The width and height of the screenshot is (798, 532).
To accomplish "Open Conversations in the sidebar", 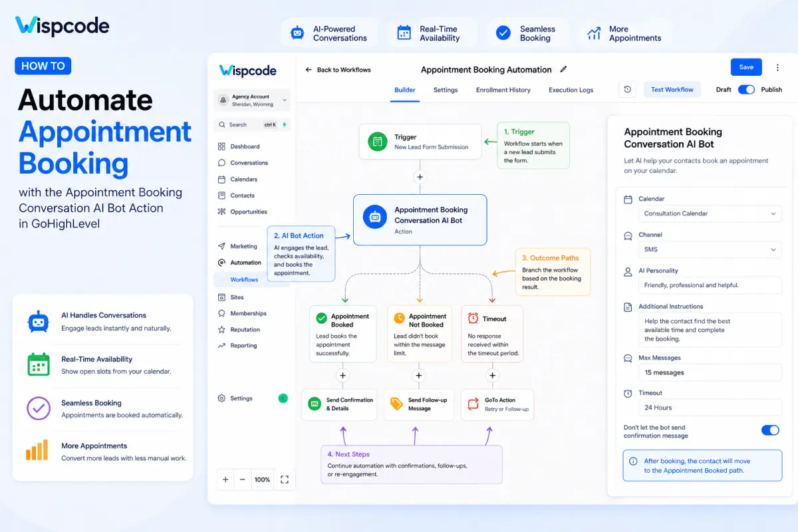I will click(x=243, y=163).
